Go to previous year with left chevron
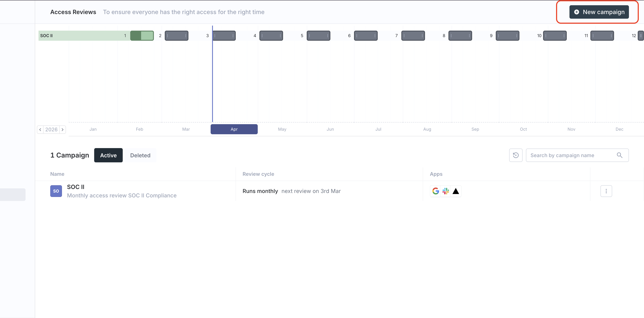The image size is (644, 318). point(40,129)
